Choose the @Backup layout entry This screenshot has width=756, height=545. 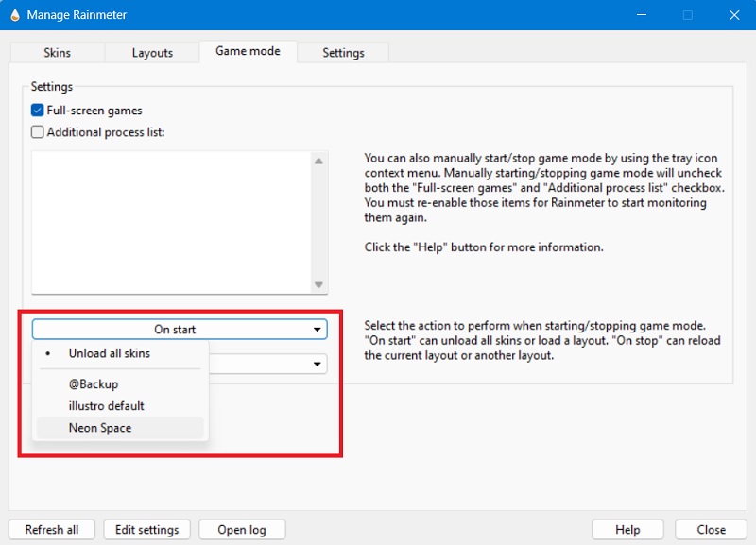pos(93,384)
